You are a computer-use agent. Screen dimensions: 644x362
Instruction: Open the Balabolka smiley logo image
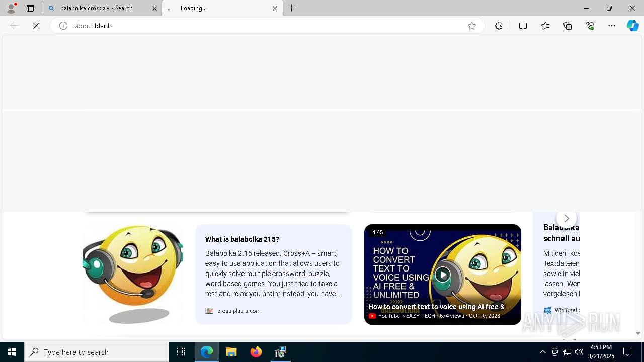click(133, 275)
